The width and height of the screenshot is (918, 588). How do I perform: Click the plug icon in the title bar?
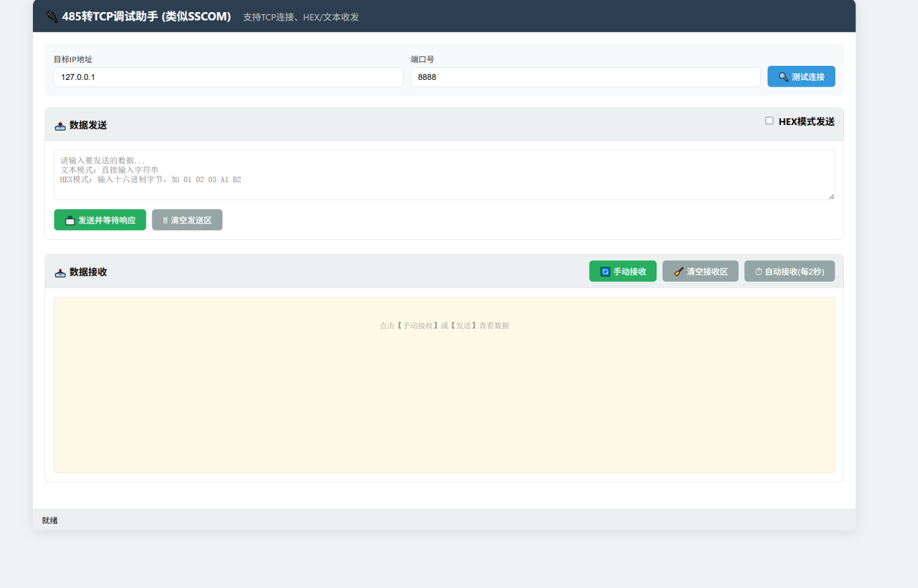click(x=52, y=16)
